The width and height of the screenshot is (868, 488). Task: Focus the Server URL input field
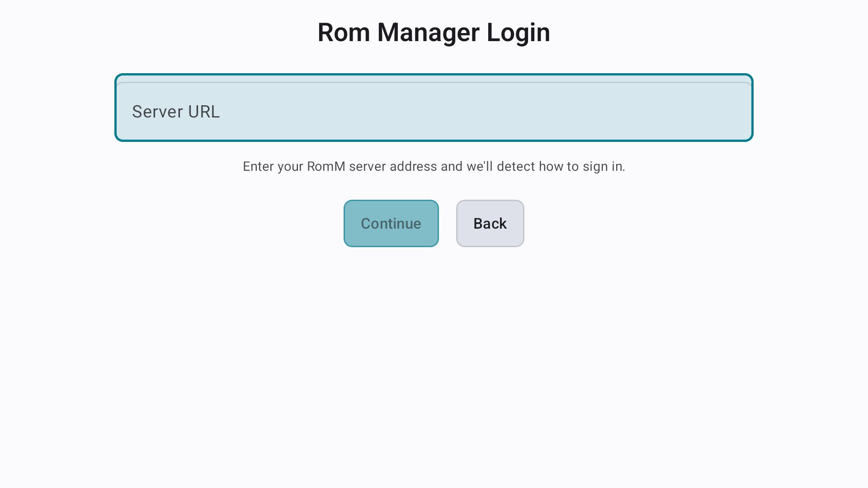(434, 108)
